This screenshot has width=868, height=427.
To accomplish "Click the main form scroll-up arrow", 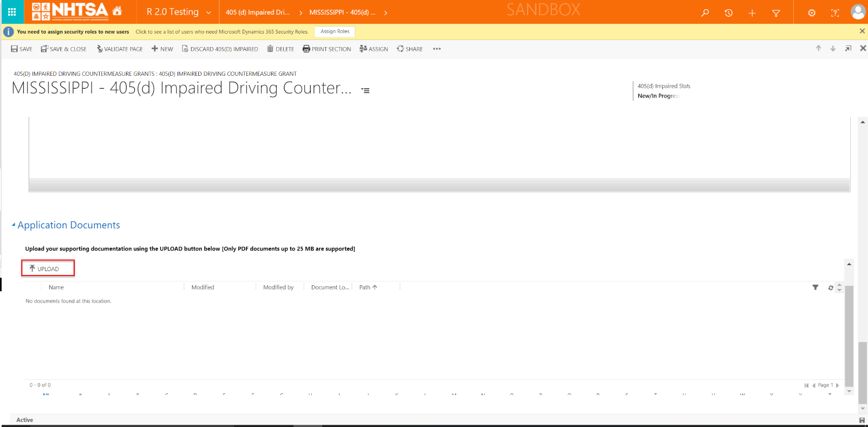I will 863,122.
